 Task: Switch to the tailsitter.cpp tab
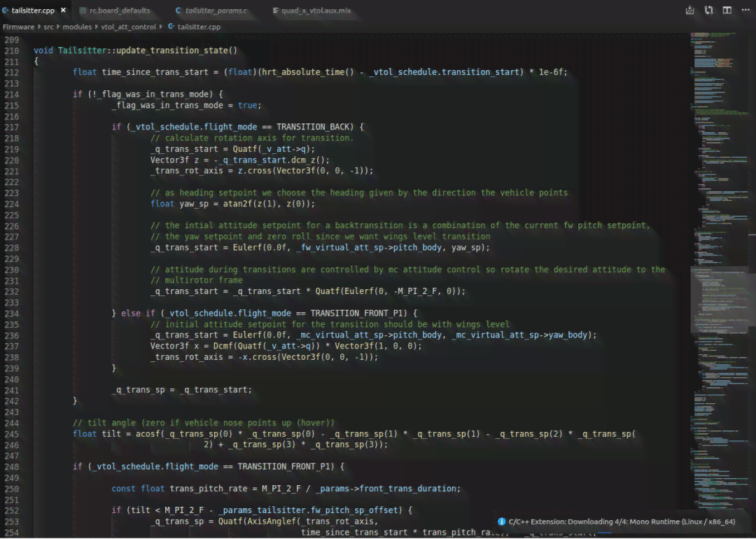(33, 10)
